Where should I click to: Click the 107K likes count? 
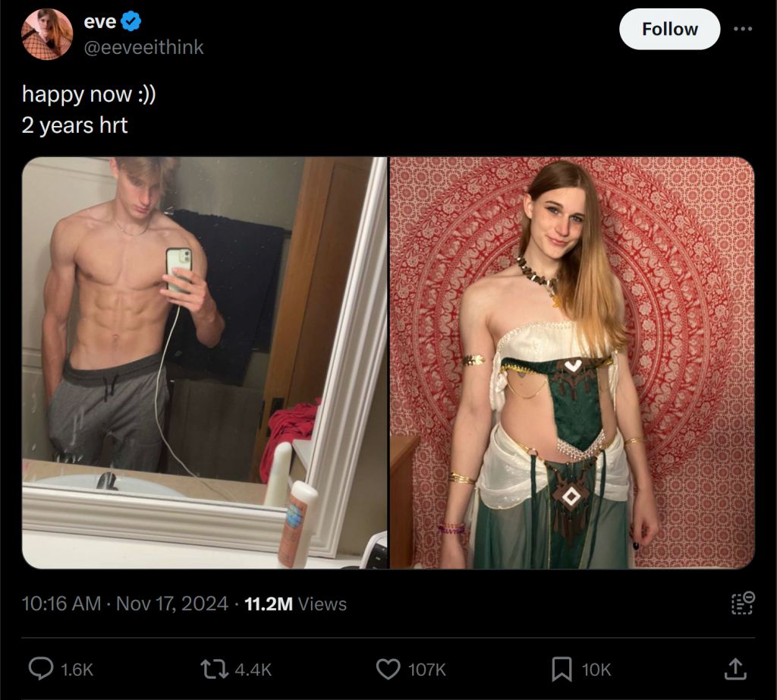click(x=426, y=670)
